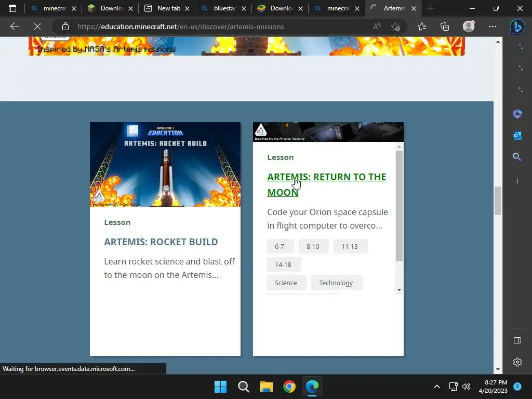Show hidden tray icons chevron
Viewport: 532px width, 399px height.
tap(437, 387)
